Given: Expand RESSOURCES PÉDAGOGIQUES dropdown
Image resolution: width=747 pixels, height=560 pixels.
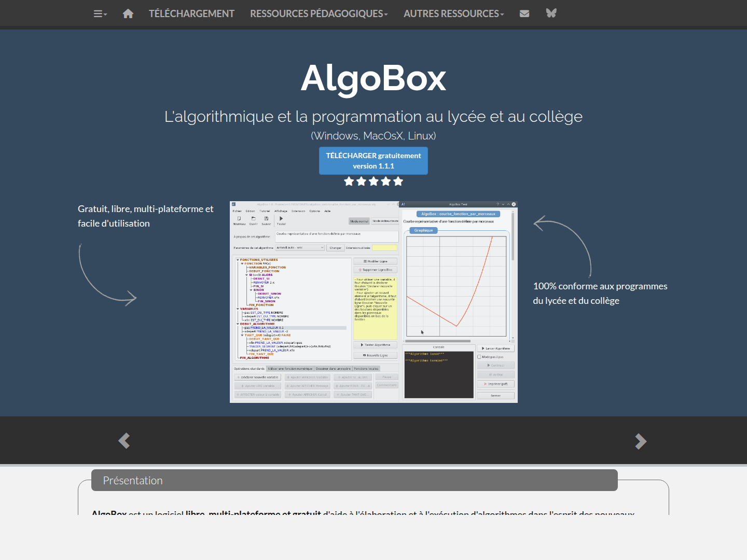Looking at the screenshot, I should 319,14.
